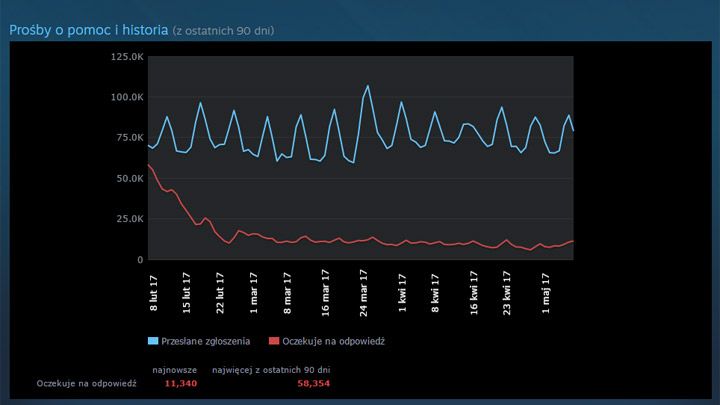Click the highest peak of the blue line

[367, 86]
